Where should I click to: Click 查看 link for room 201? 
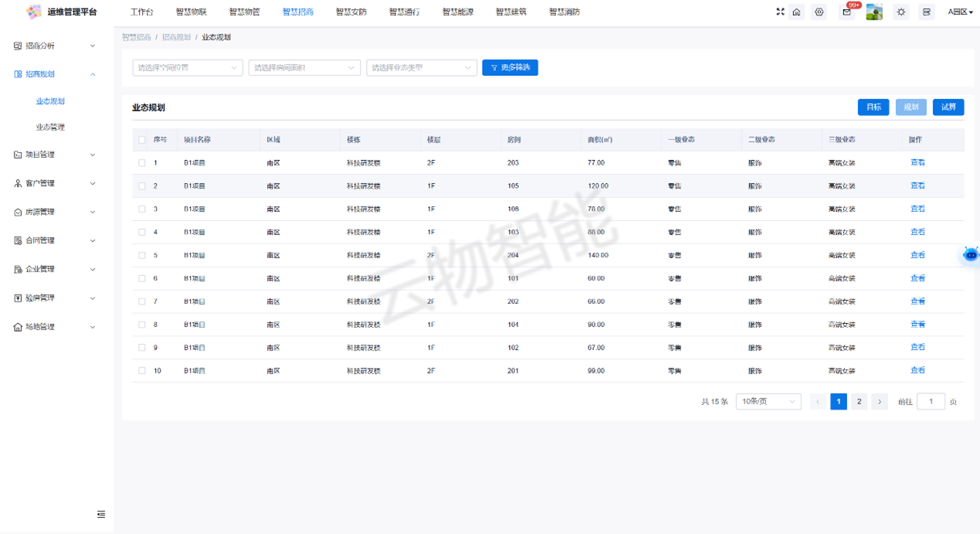pyautogui.click(x=917, y=371)
